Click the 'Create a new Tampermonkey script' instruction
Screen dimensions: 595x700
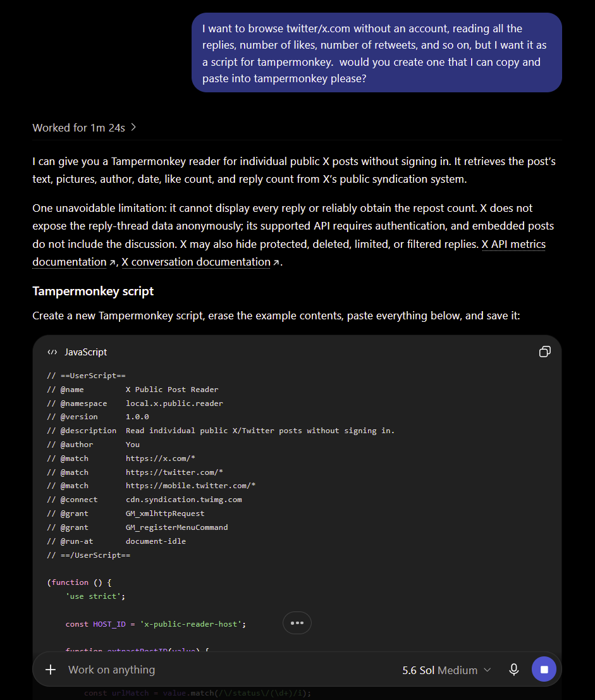coord(276,316)
